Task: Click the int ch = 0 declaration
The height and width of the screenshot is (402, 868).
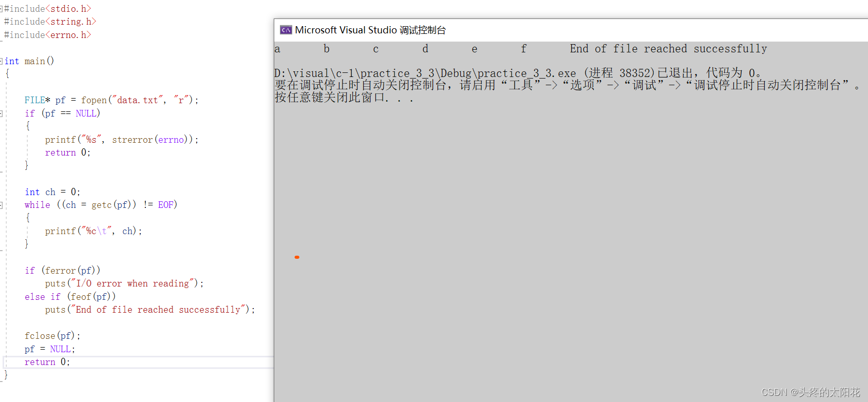Action: coord(52,192)
